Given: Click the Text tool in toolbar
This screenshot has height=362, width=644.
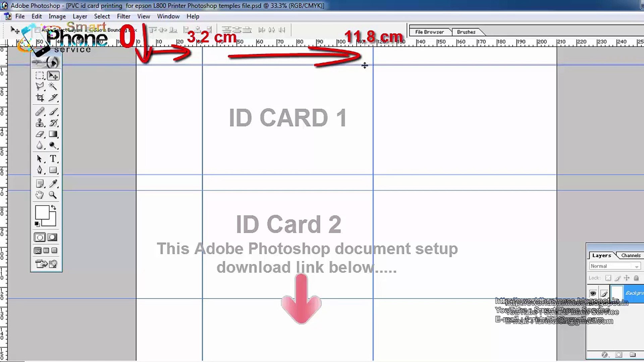Looking at the screenshot, I should click(53, 159).
